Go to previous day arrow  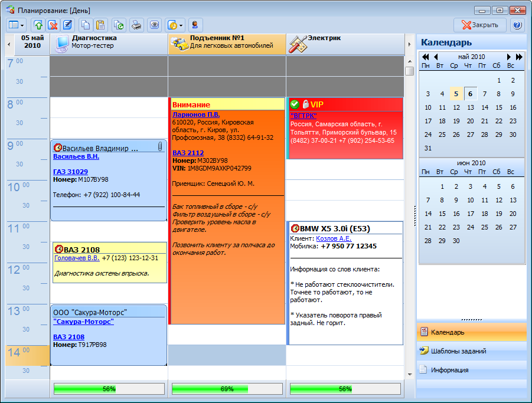pyautogui.click(x=9, y=44)
